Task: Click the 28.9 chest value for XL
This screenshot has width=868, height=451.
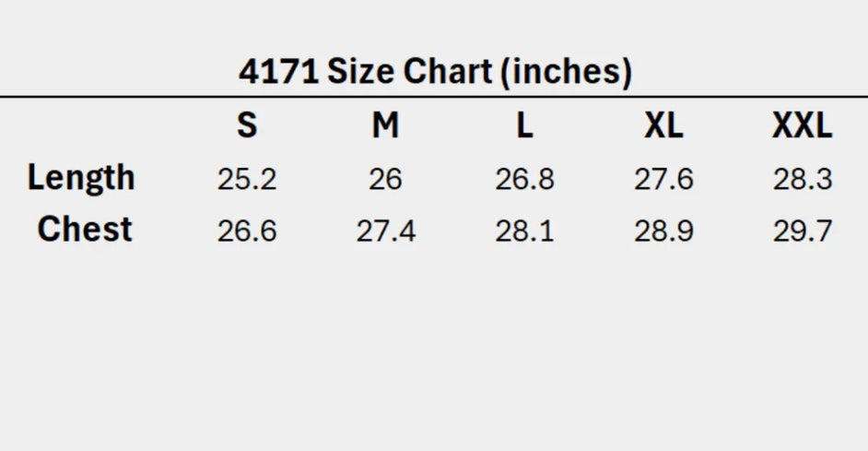Action: click(663, 231)
